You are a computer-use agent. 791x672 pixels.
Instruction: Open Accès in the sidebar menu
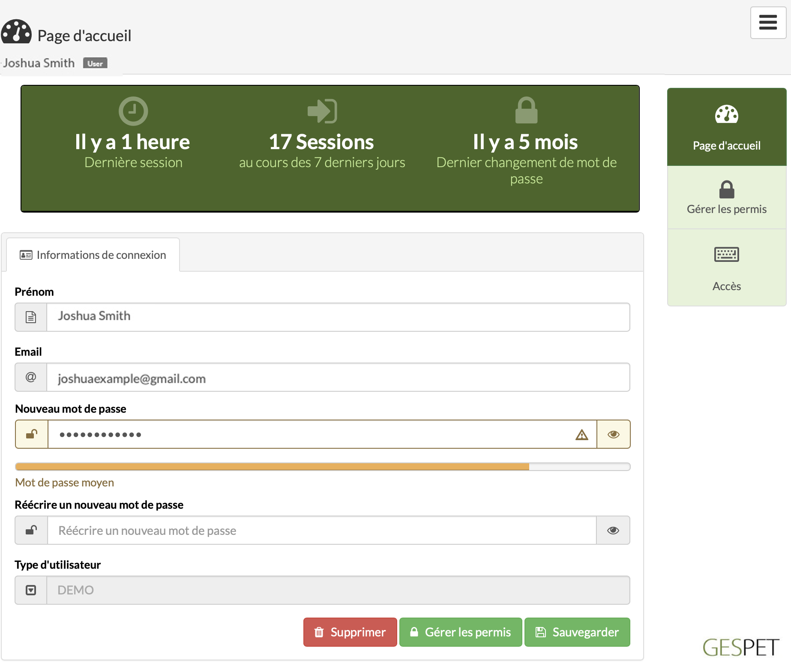(x=726, y=267)
